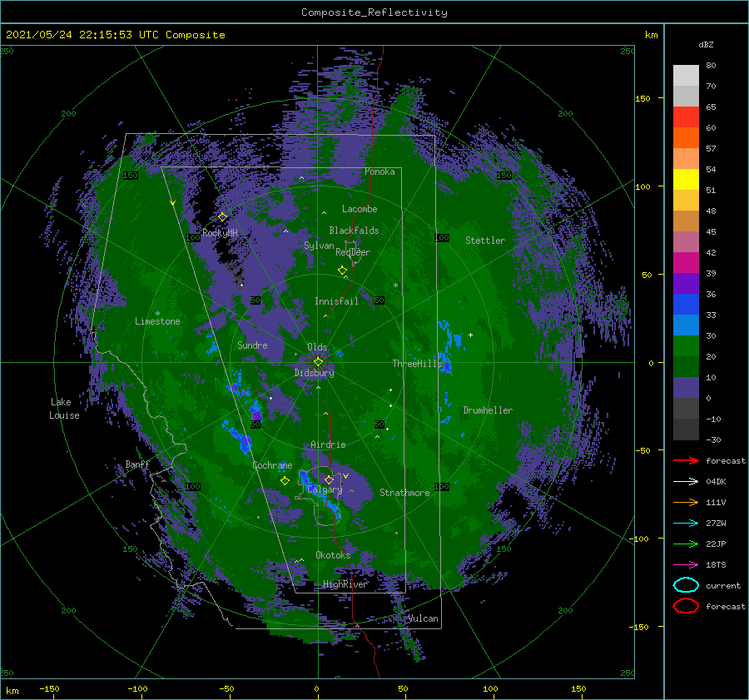Click the magenta storm core southwest of Sundre
The width and height of the screenshot is (749, 700).
(x=256, y=415)
